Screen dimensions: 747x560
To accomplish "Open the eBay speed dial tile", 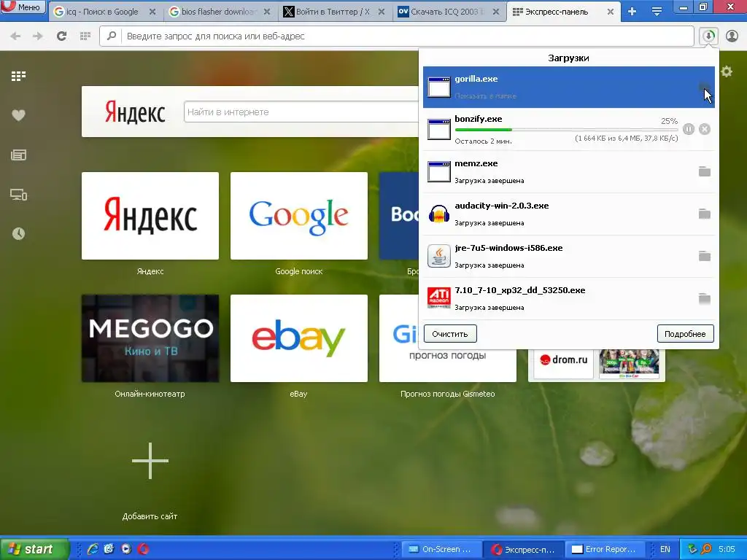I will tap(298, 338).
